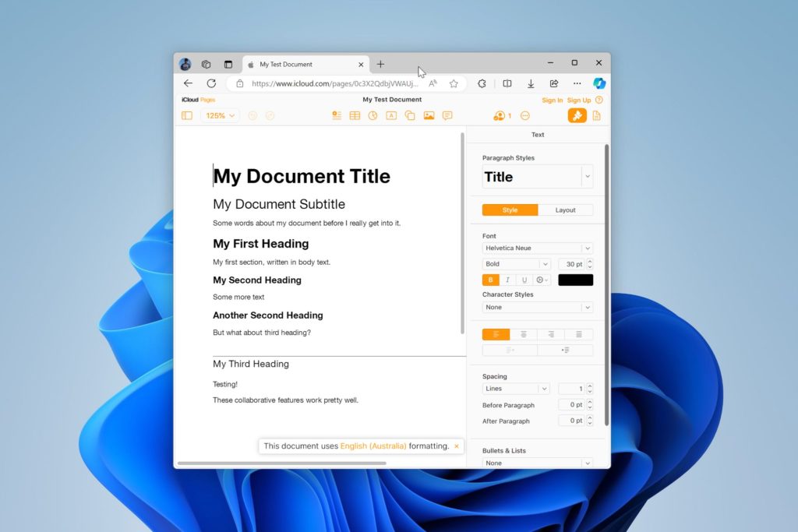Open the Insert text list icon
The width and height of the screenshot is (798, 532).
[337, 116]
